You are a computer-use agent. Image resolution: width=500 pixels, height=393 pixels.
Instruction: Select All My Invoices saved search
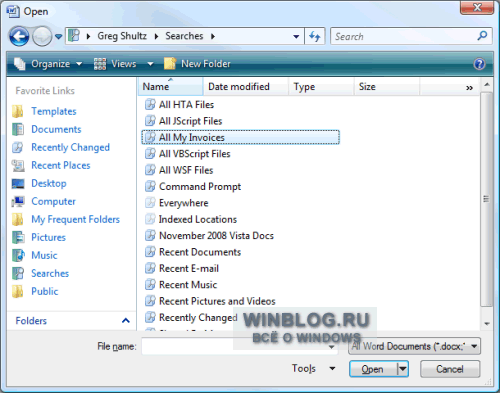click(x=240, y=137)
